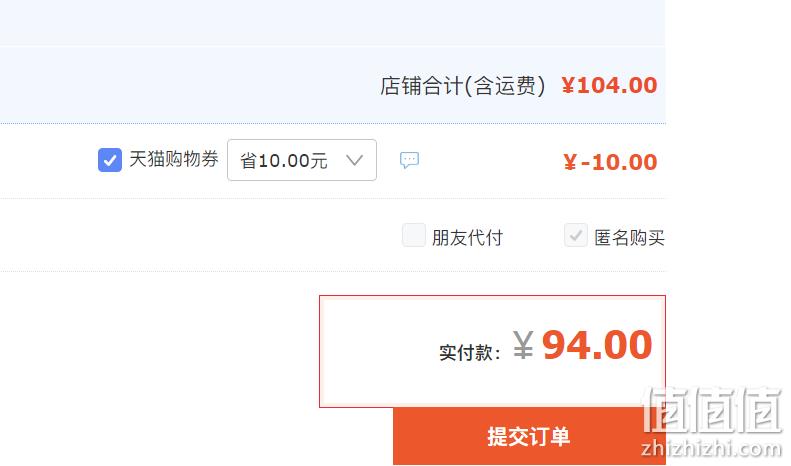This screenshot has height=466, width=791.
Task: Click the zhizhizhi.com watermark text
Action: (x=711, y=448)
